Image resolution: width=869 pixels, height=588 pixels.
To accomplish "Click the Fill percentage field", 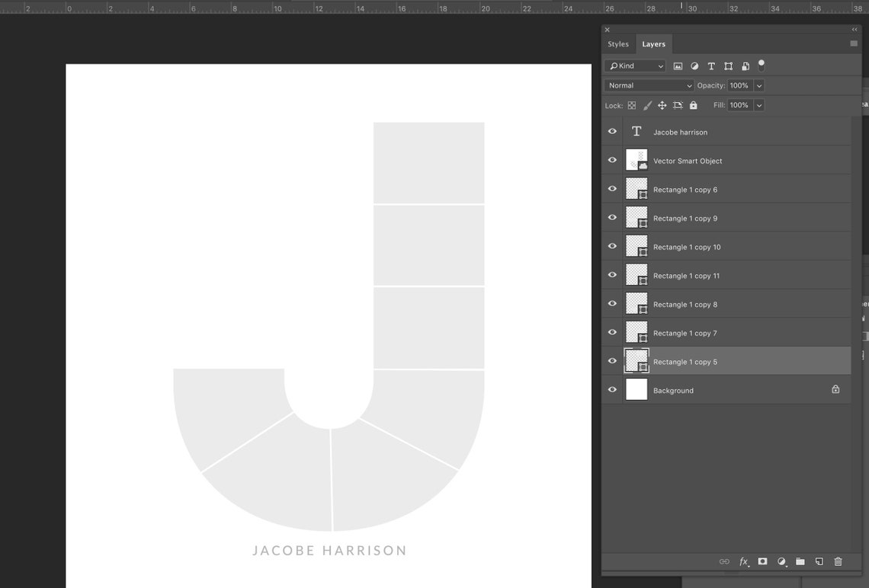I will (x=739, y=105).
